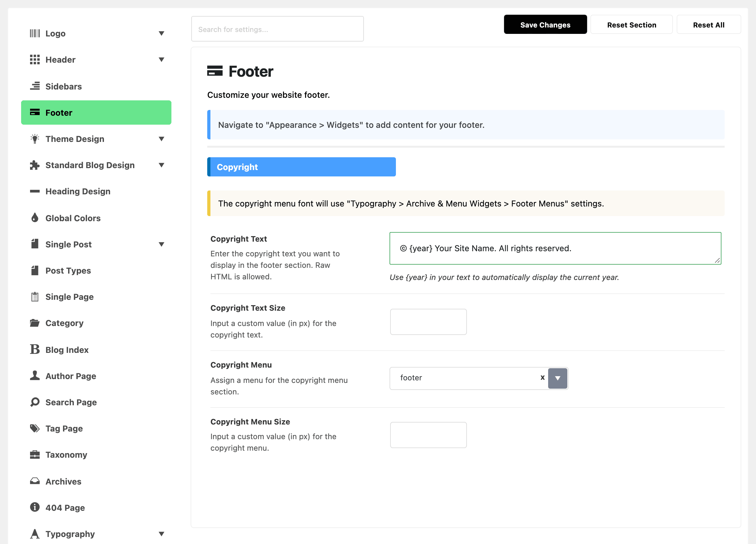The image size is (756, 544).
Task: Open Heading Design settings
Action: [x=96, y=191]
